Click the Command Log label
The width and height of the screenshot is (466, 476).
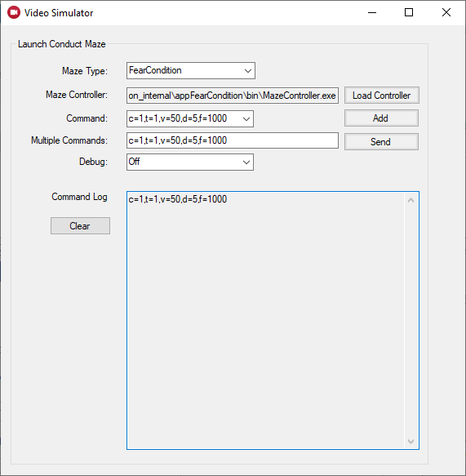click(79, 197)
